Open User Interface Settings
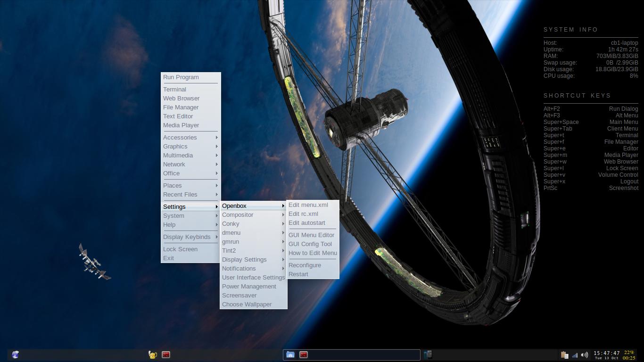This screenshot has height=362, width=644. tap(254, 278)
